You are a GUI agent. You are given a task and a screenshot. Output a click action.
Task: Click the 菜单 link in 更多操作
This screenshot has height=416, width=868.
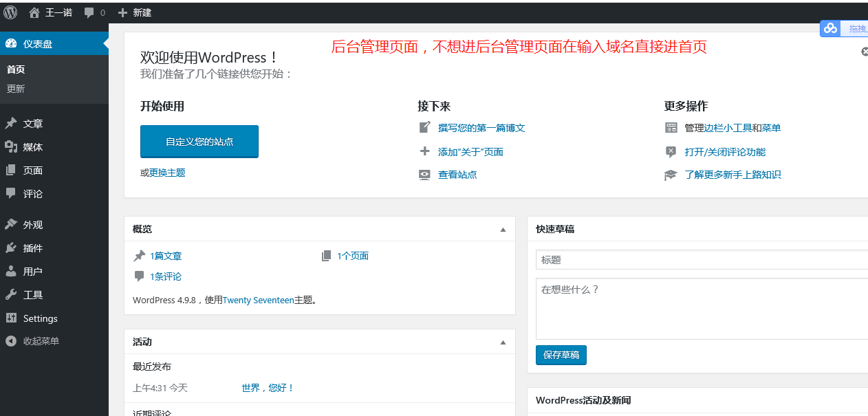pos(771,128)
